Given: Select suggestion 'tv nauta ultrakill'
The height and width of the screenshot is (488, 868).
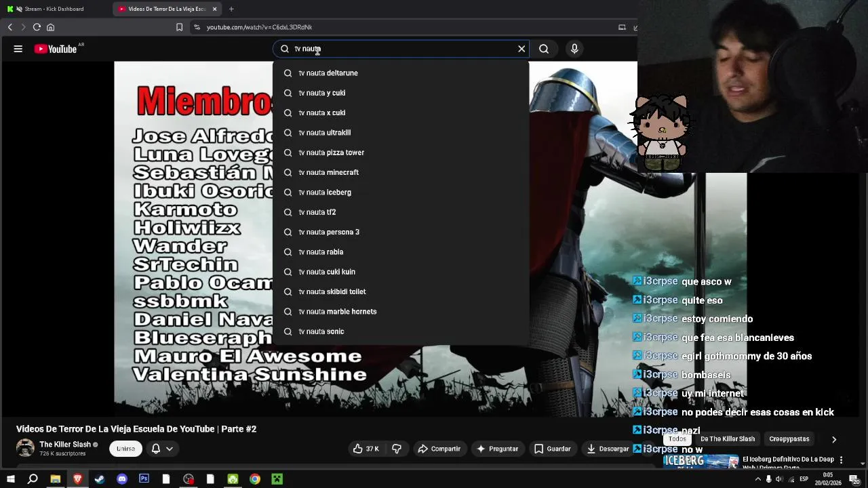Looking at the screenshot, I should tap(401, 133).
